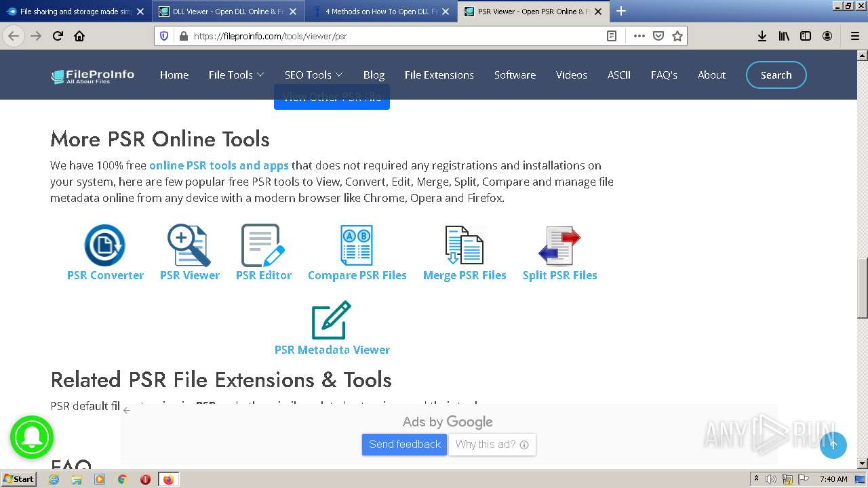This screenshot has width=868, height=488.
Task: Reload the page with the refresh icon
Action: coord(58,36)
